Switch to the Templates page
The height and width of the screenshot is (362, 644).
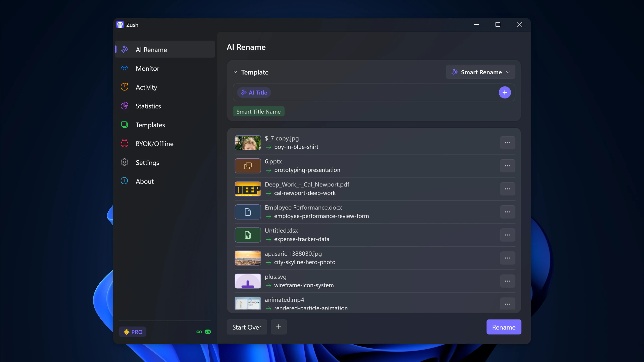click(x=165, y=125)
